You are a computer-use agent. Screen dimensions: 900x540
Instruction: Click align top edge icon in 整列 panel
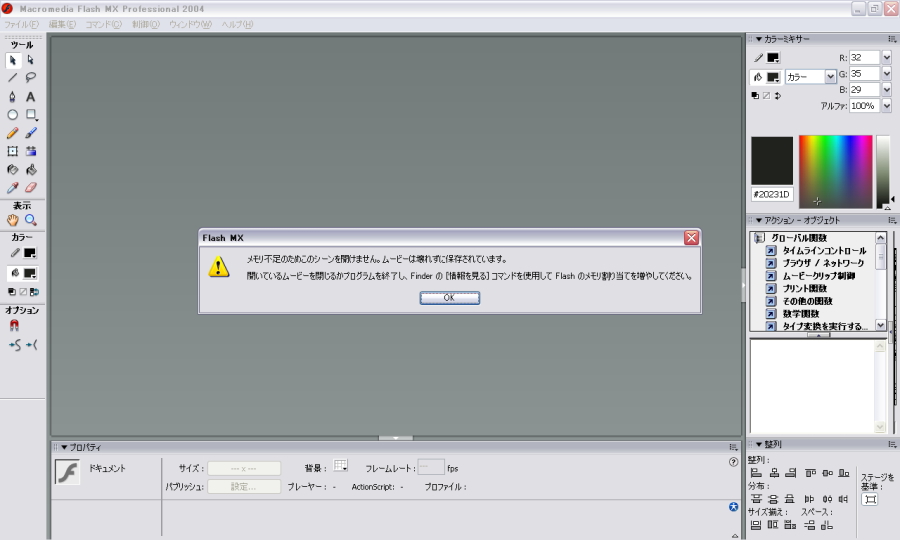pos(810,473)
